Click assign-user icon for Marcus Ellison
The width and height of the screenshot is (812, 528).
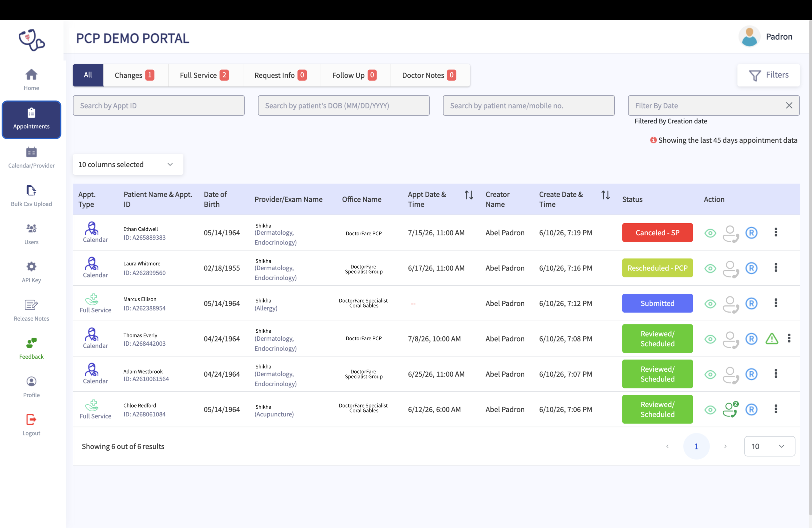(730, 304)
